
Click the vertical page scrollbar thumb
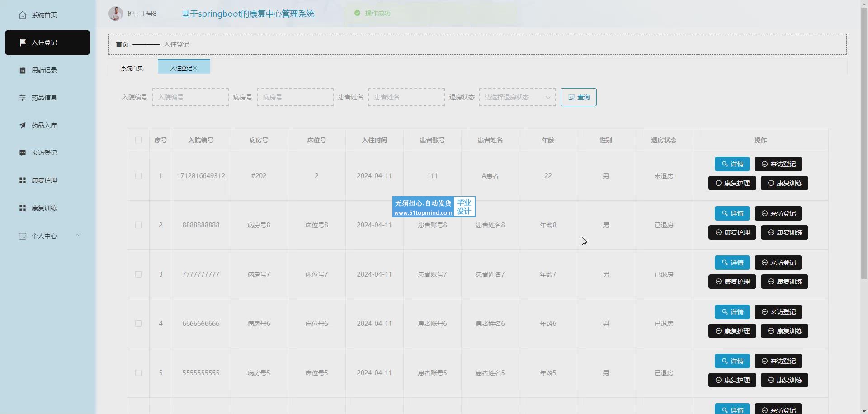click(x=864, y=142)
